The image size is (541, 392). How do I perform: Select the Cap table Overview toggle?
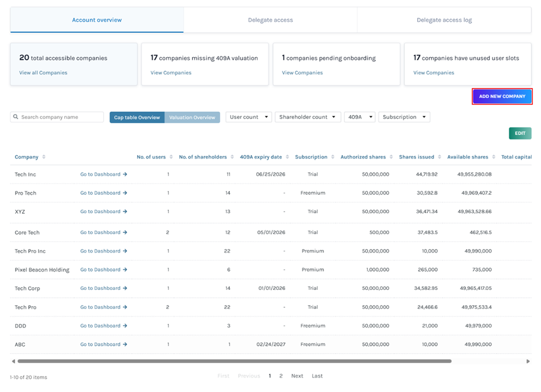(137, 118)
